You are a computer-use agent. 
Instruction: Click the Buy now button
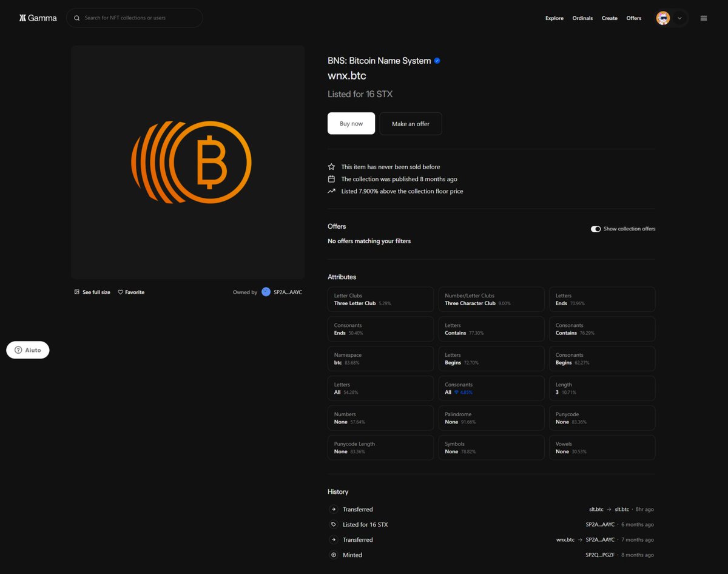click(x=351, y=124)
